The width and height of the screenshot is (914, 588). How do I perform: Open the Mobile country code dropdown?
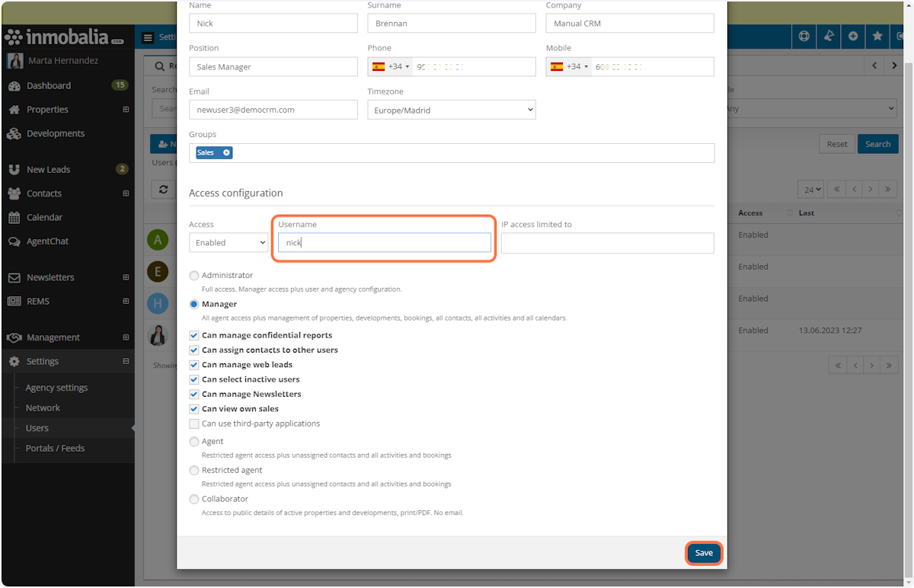[568, 66]
